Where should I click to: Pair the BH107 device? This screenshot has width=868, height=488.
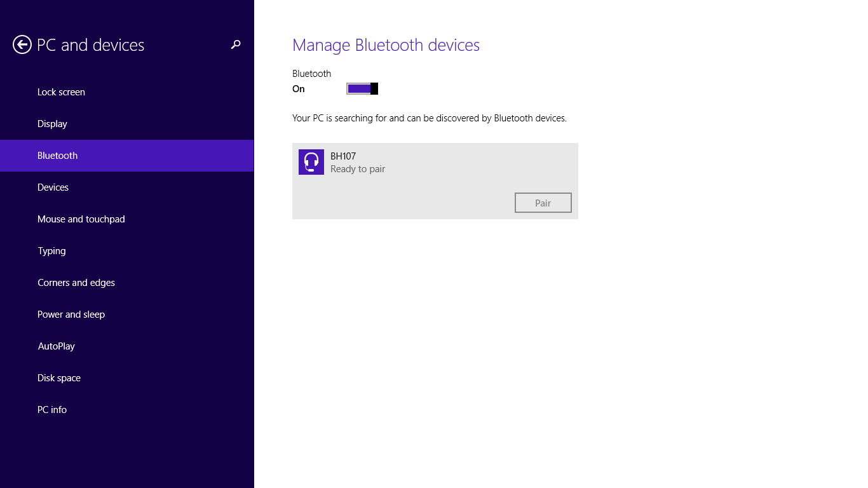coord(543,203)
